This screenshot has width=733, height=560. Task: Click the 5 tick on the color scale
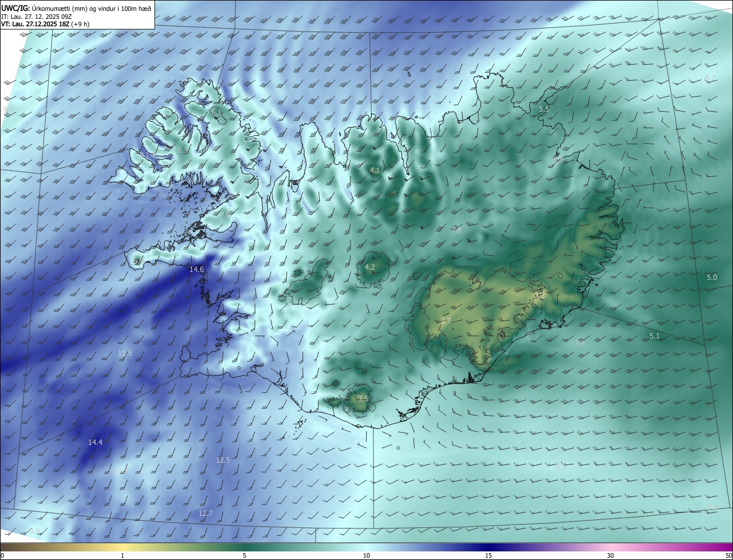pyautogui.click(x=245, y=555)
